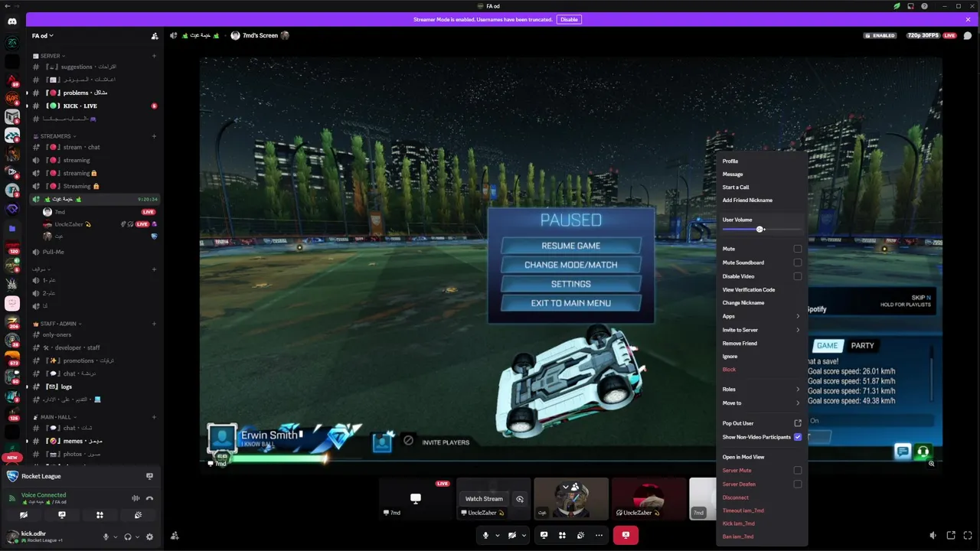Adjust the User Volume slider
980x551 pixels.
(761, 230)
